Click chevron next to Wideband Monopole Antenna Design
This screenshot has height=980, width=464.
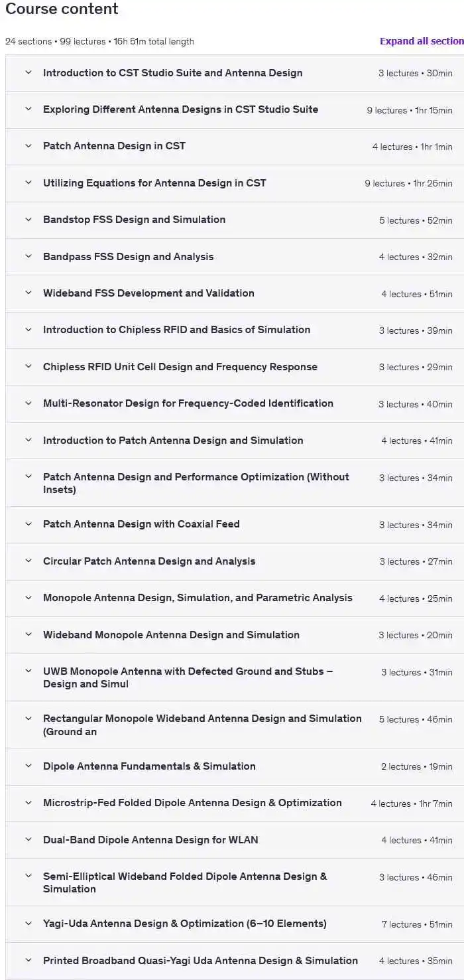(28, 635)
